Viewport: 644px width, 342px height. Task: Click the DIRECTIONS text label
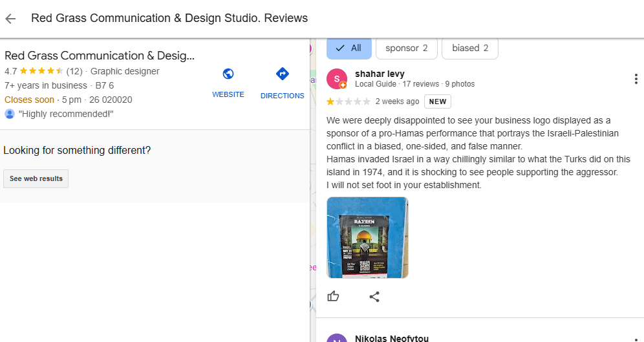(x=282, y=96)
